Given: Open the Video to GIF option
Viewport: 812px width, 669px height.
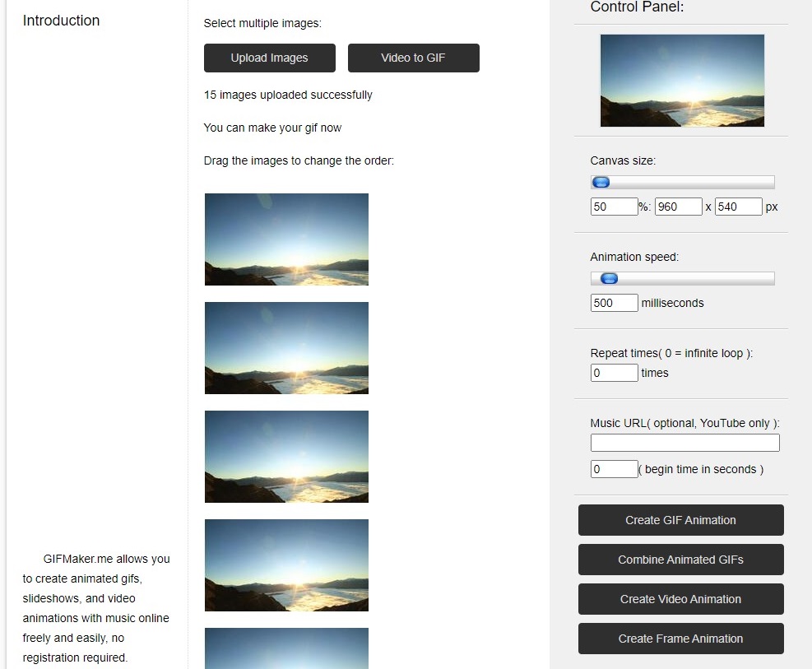Looking at the screenshot, I should tap(413, 58).
